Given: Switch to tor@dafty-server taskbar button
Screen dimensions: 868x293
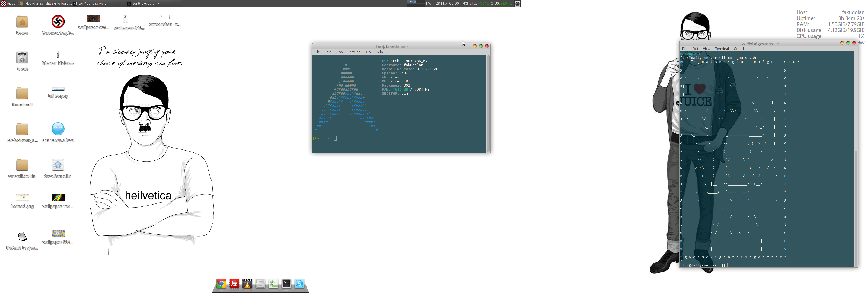Looking at the screenshot, I should pos(90,3).
